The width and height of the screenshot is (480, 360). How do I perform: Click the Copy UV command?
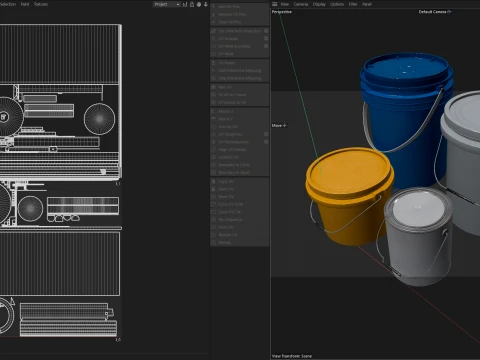coord(239,181)
